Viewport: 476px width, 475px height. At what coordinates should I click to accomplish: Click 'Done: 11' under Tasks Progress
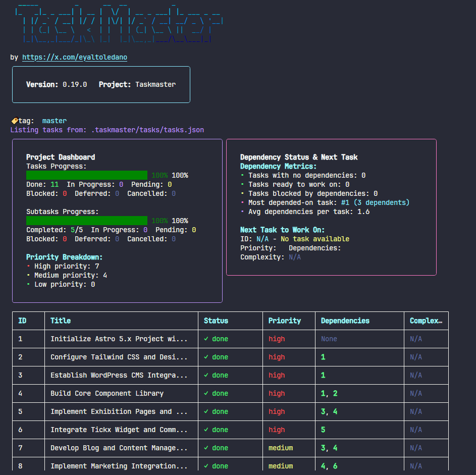pyautogui.click(x=42, y=185)
